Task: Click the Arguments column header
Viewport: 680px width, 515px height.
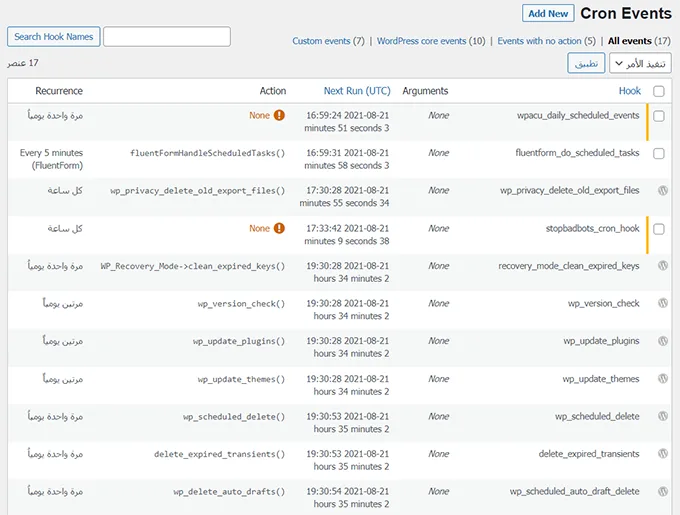Action: [x=425, y=91]
